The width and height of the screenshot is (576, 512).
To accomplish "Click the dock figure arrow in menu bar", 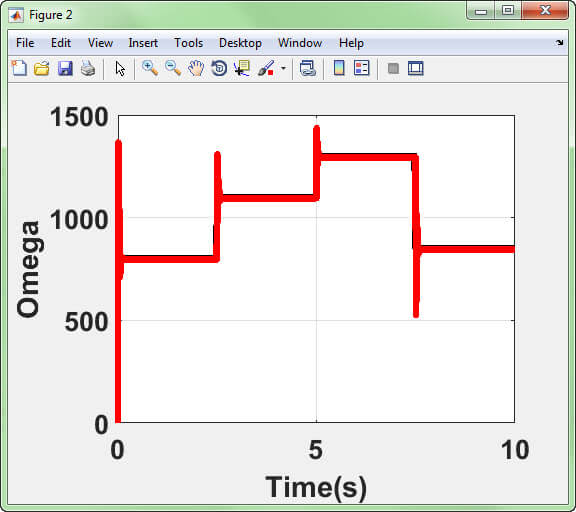I will click(559, 43).
